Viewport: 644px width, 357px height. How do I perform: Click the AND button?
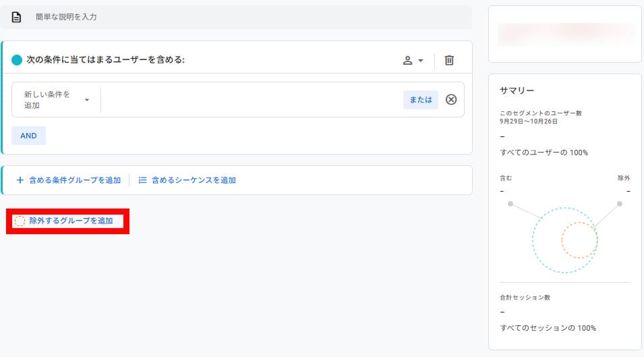(28, 136)
